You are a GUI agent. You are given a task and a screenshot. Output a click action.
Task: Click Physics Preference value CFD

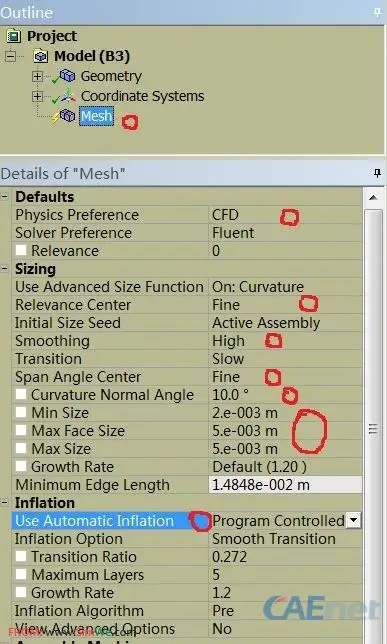coord(225,215)
